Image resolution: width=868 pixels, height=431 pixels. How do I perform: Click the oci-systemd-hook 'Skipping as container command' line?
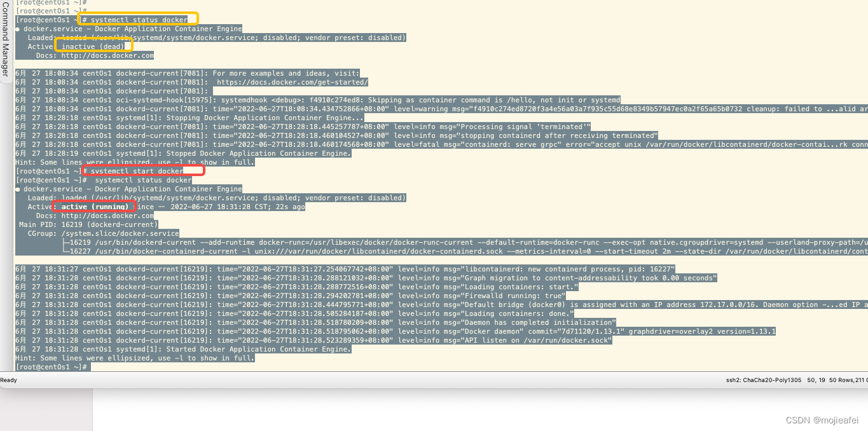click(318, 100)
